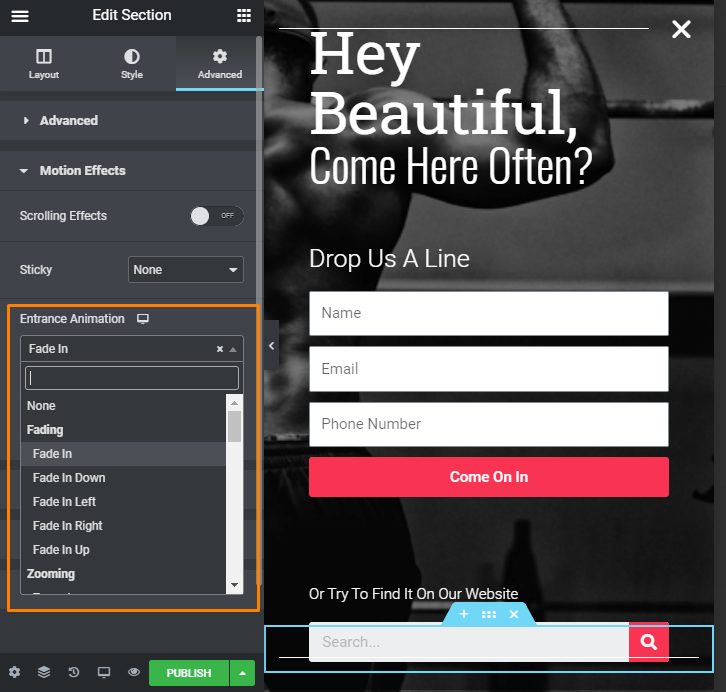726x692 pixels.
Task: Click the green Publish button
Action: [x=189, y=673]
